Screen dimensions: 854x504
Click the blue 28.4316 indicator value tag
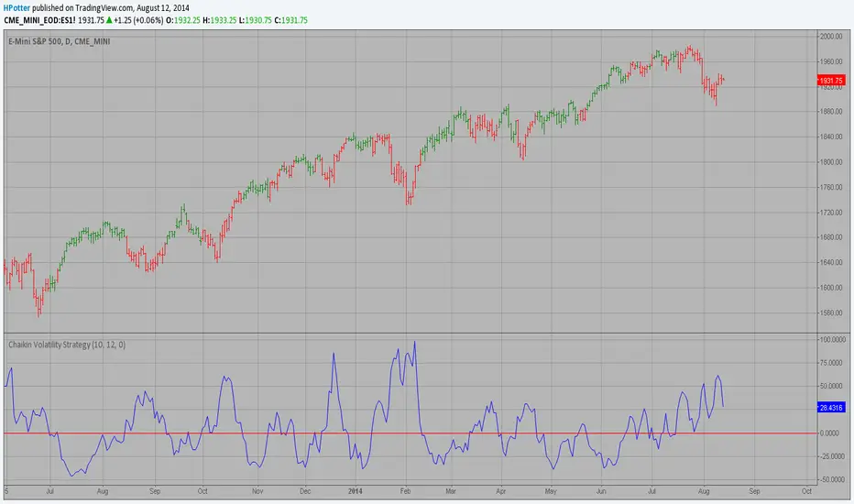pos(831,408)
